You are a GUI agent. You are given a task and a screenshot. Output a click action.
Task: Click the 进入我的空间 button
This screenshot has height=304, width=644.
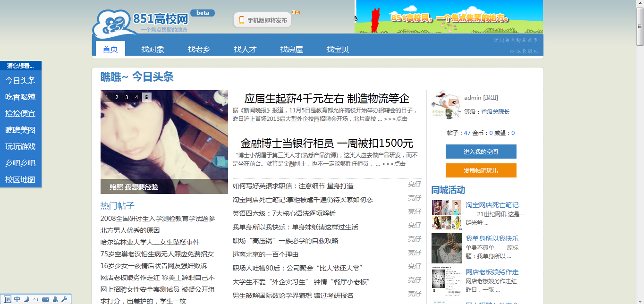pos(481,152)
